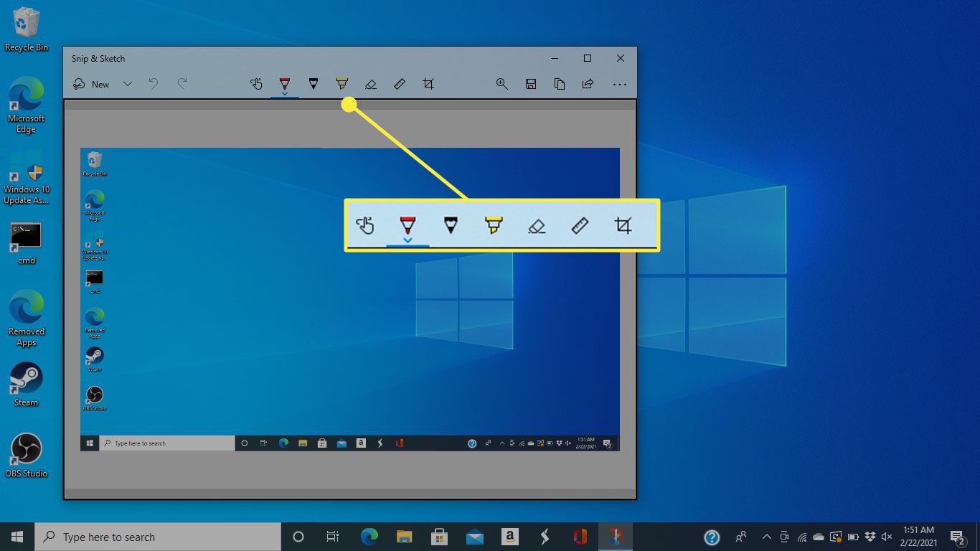This screenshot has width=980, height=551.
Task: Expand the dropdown arrow beside New
Action: point(128,84)
